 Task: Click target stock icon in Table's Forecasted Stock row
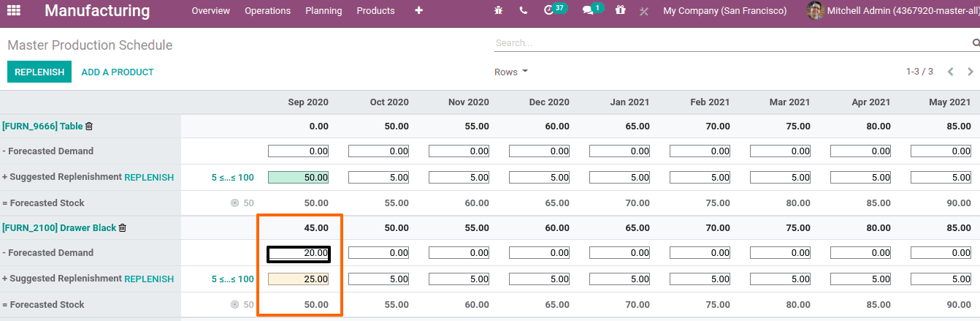234,203
